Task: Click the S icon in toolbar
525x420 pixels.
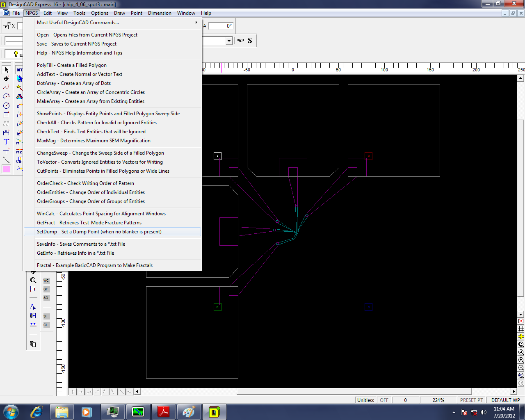Action: pyautogui.click(x=250, y=41)
